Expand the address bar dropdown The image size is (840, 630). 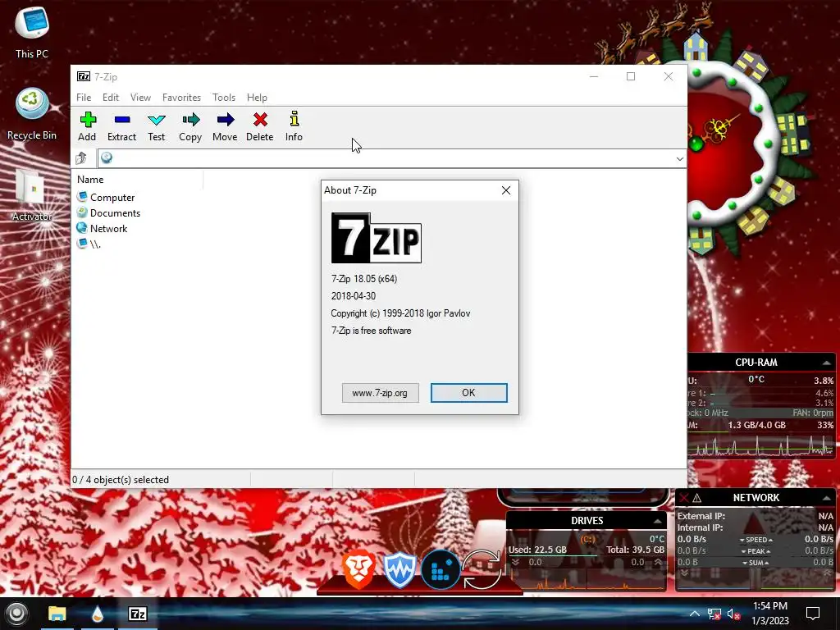[679, 158]
